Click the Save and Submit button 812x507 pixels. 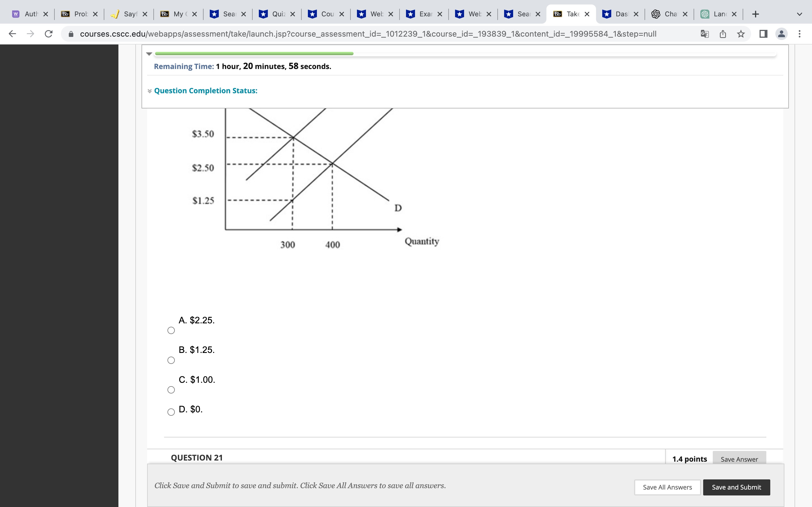pos(736,487)
